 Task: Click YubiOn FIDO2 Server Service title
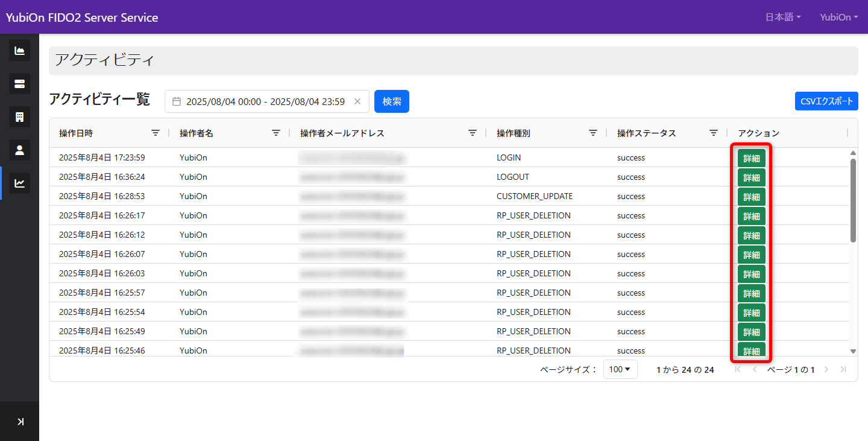coord(82,17)
